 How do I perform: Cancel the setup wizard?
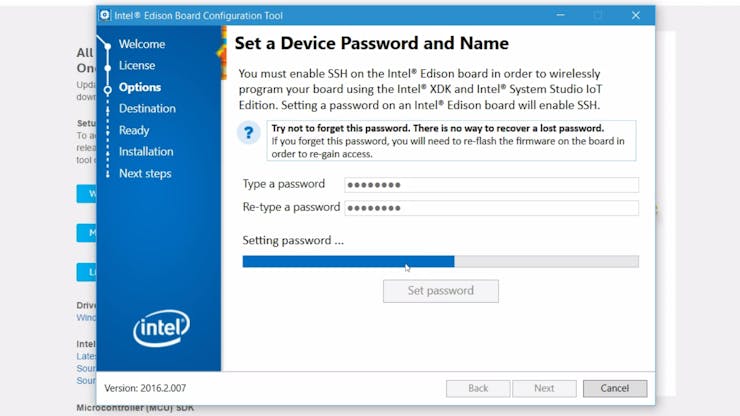click(x=615, y=388)
